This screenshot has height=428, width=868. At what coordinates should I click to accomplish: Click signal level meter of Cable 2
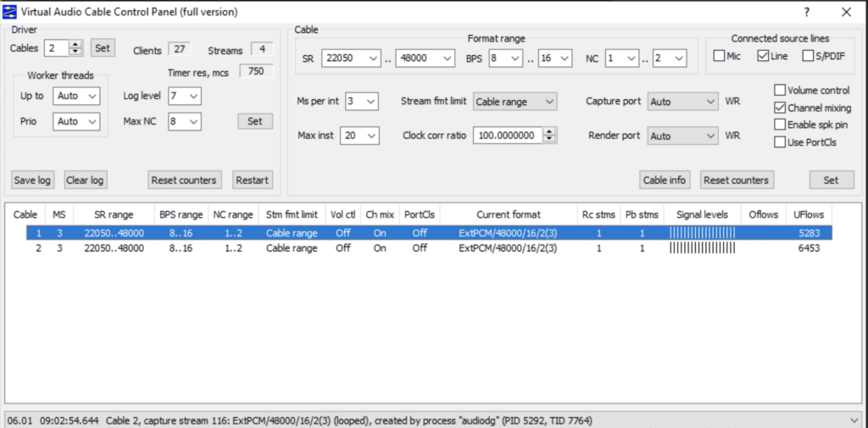pos(702,248)
